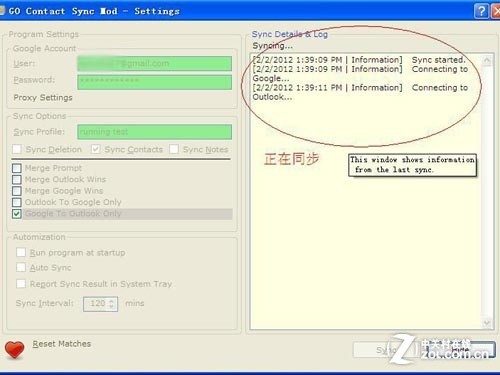
Task: Turn on Auto Sync checkbox
Action: tap(21, 267)
